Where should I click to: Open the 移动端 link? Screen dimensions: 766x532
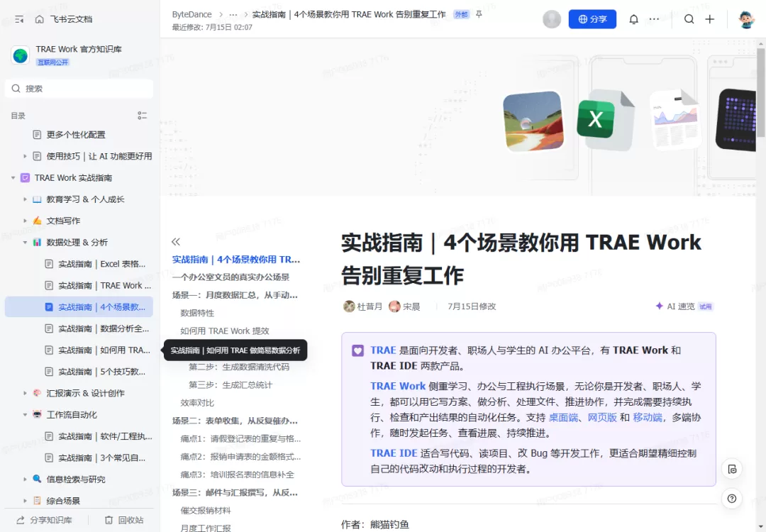(648, 417)
